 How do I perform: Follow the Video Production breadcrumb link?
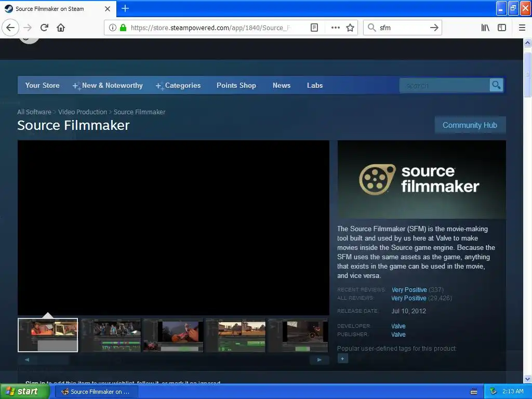83,112
